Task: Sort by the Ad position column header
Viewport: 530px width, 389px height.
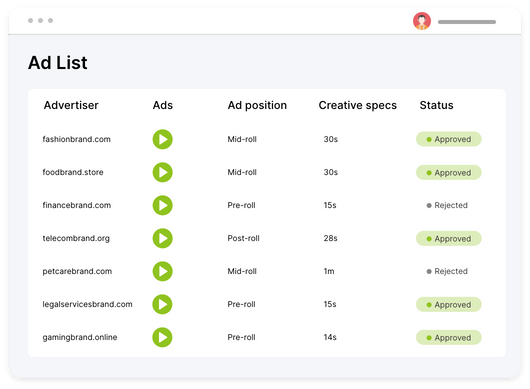Action: [257, 105]
